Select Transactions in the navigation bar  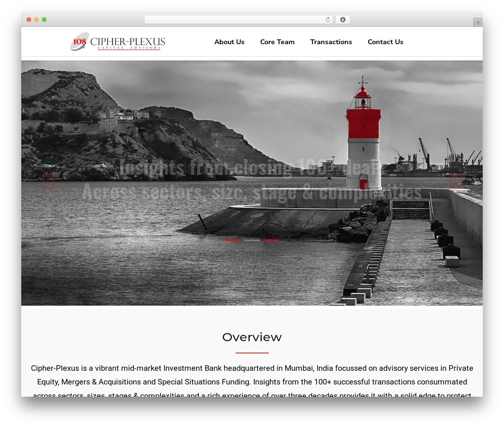pyautogui.click(x=331, y=42)
